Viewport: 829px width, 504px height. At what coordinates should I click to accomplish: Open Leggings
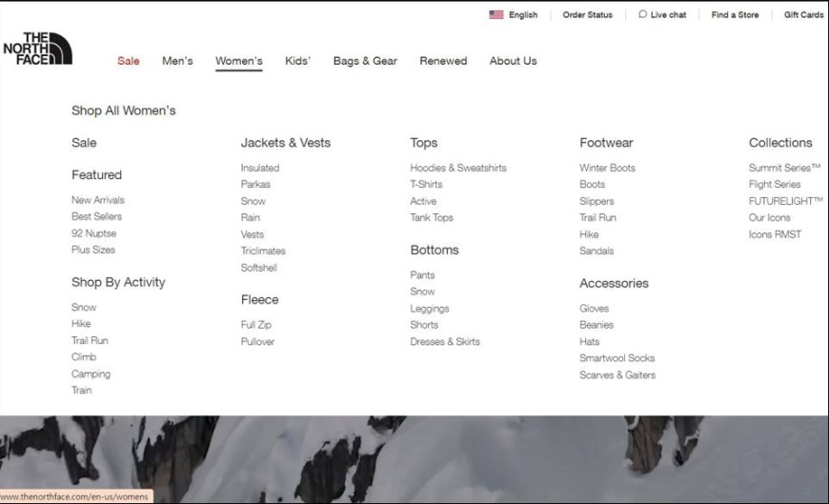[430, 309]
